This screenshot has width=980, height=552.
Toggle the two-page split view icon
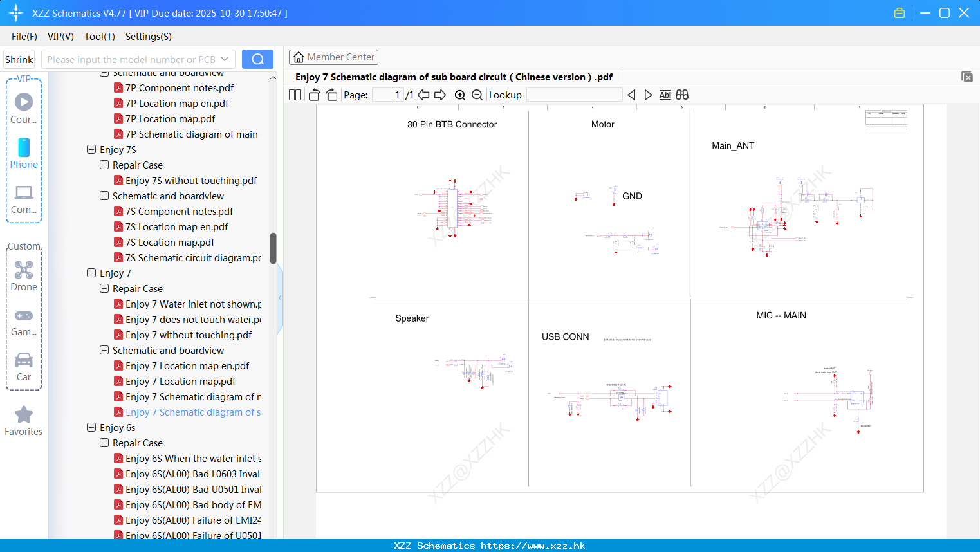click(295, 95)
